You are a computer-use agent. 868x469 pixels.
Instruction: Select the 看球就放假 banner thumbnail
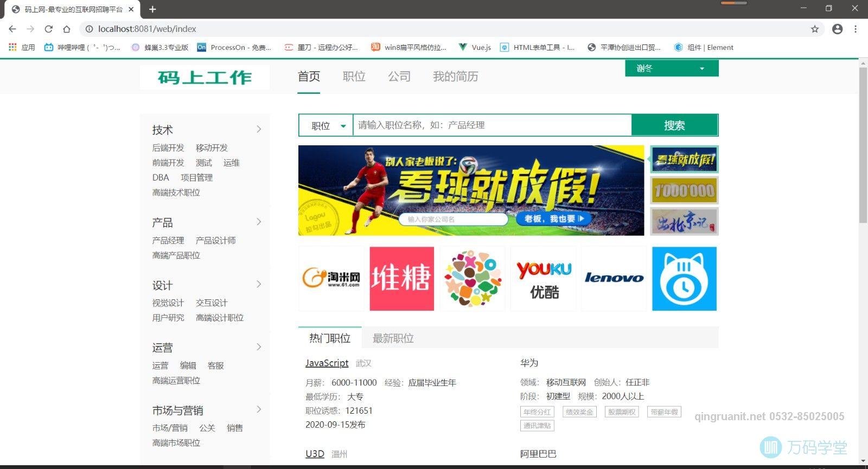point(685,159)
